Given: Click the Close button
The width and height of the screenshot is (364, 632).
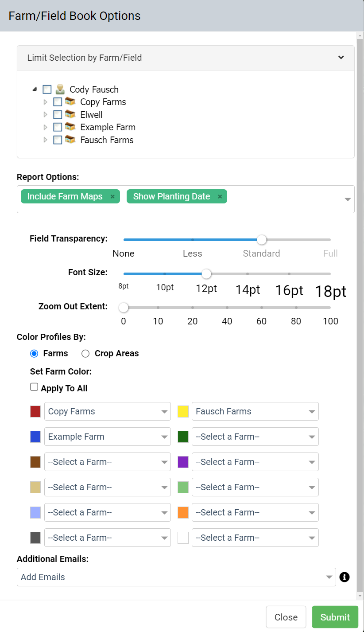Looking at the screenshot, I should pos(286,617).
